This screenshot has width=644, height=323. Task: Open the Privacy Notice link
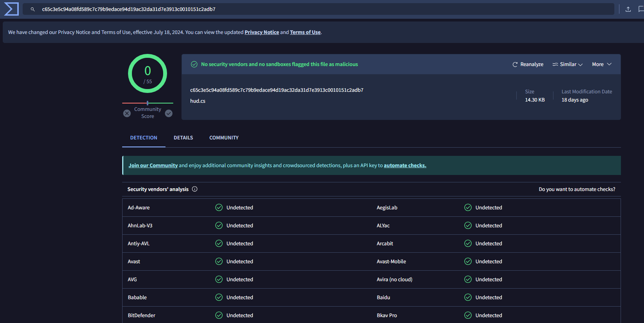pyautogui.click(x=262, y=32)
